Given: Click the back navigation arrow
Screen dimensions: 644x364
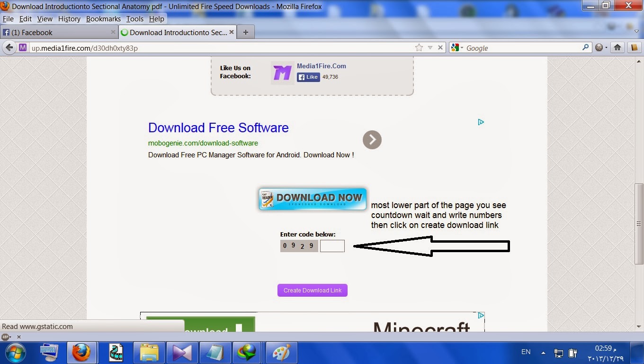Looking at the screenshot, I should click(9, 47).
